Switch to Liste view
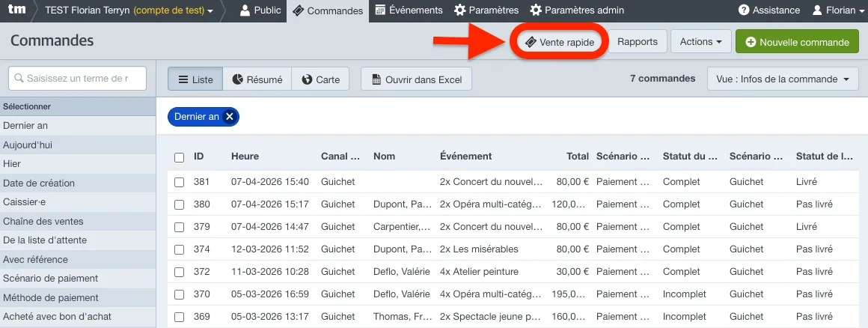868x328 pixels. [x=195, y=79]
